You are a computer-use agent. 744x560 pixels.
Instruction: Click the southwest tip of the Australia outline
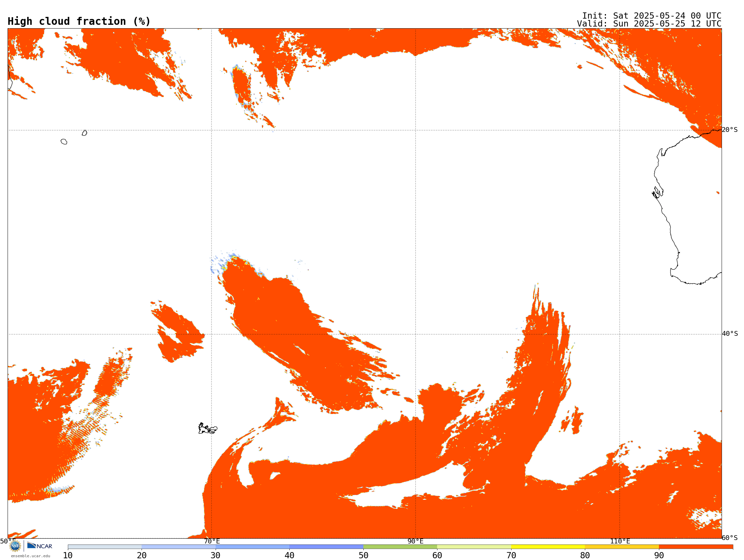pos(674,272)
